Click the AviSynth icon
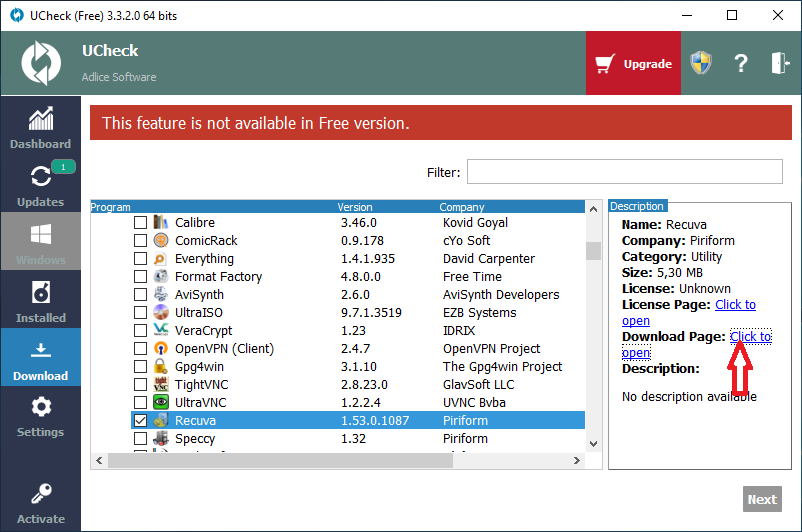Screen dimensions: 802x532 click(161, 294)
